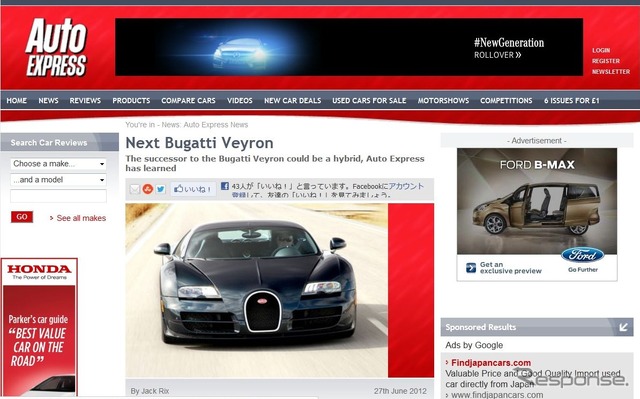Click the Facebook account registration link text
The width and height of the screenshot is (640, 399).
406,186
